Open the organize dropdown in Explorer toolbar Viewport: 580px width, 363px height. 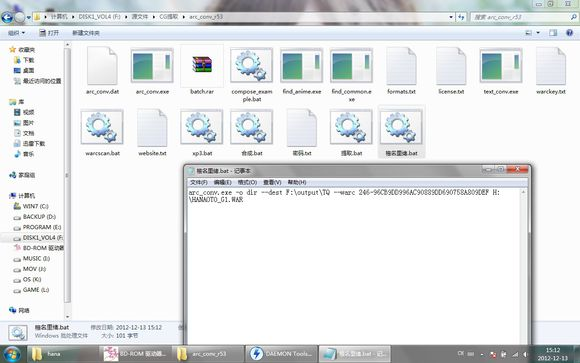click(16, 33)
